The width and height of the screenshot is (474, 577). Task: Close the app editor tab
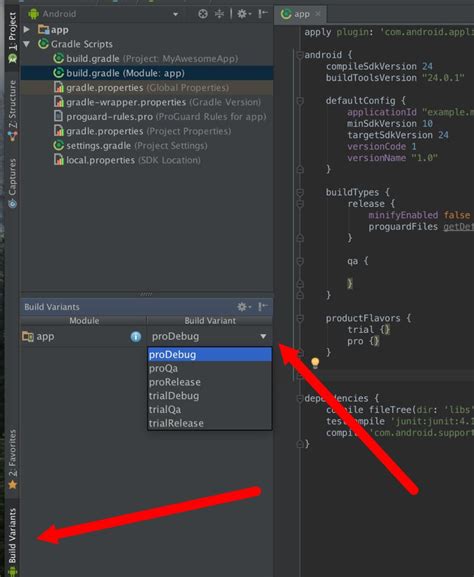(318, 14)
